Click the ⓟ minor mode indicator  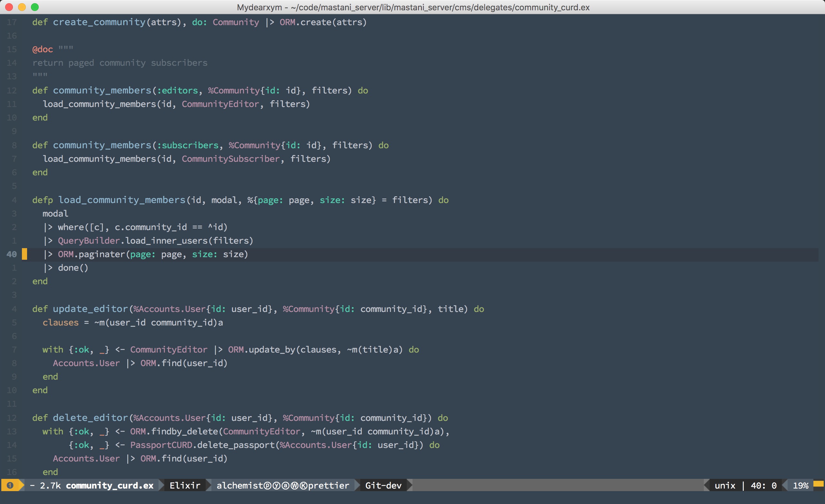pyautogui.click(x=267, y=486)
